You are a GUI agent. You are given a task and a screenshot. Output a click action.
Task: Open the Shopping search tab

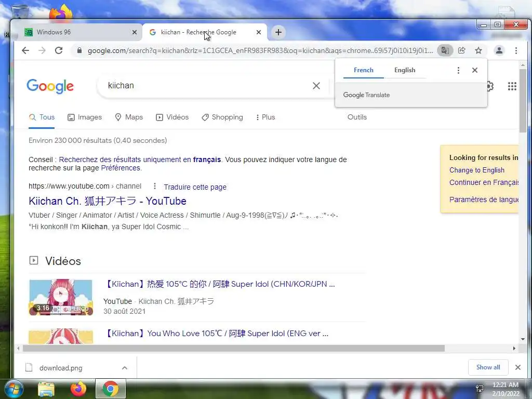(222, 117)
